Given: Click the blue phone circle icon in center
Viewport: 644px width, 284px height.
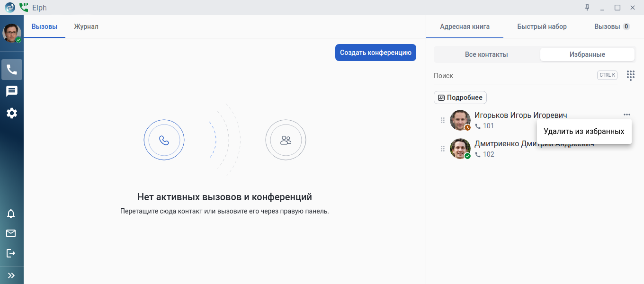Looking at the screenshot, I should tap(164, 140).
